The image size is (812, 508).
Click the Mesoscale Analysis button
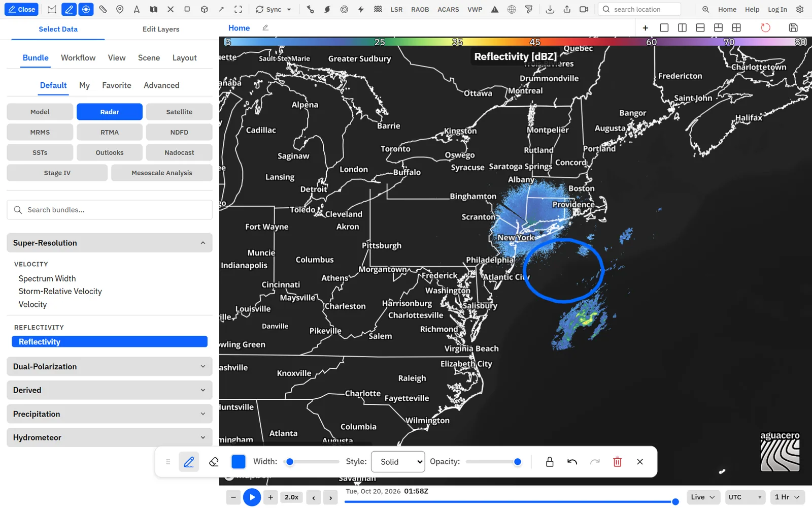pyautogui.click(x=162, y=173)
